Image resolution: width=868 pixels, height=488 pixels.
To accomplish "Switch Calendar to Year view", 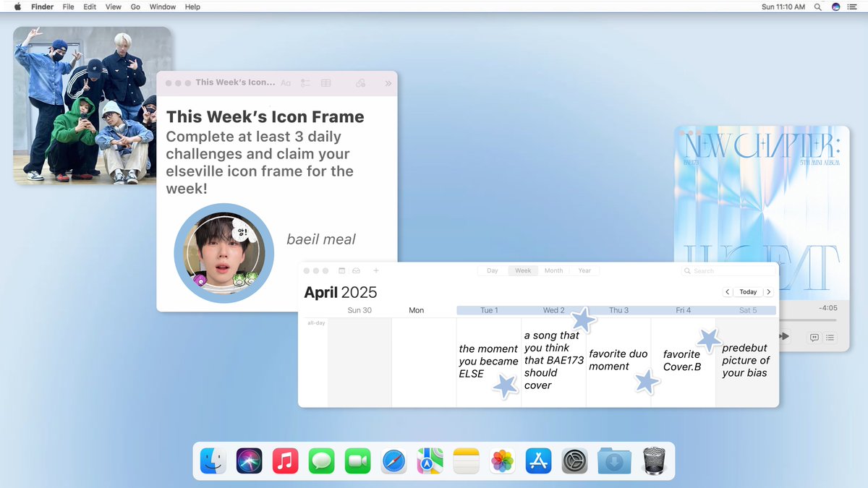I will click(x=584, y=270).
